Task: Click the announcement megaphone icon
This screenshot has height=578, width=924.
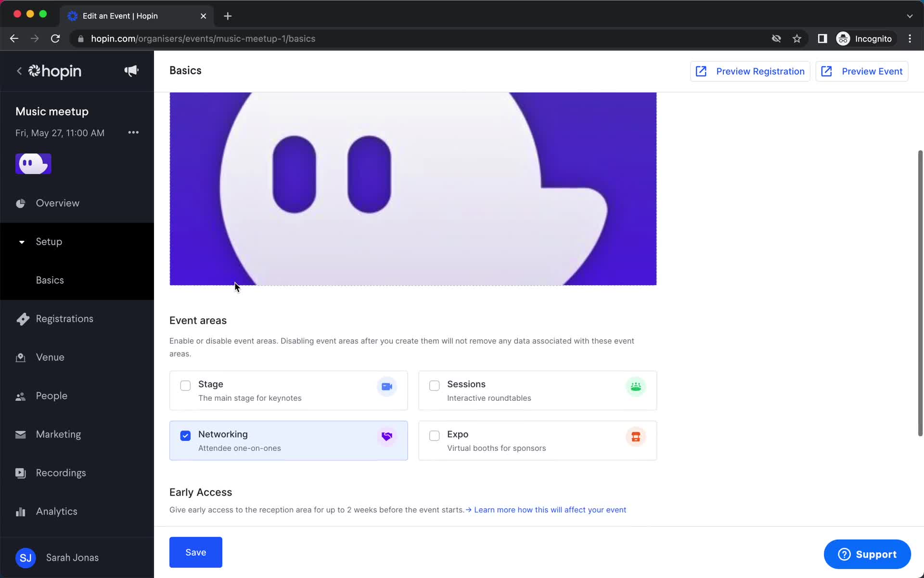Action: point(131,71)
